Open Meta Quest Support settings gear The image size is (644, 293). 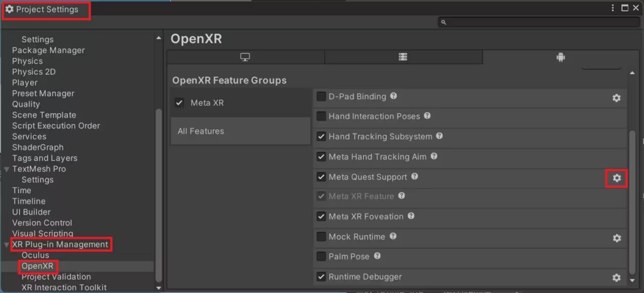[616, 179]
